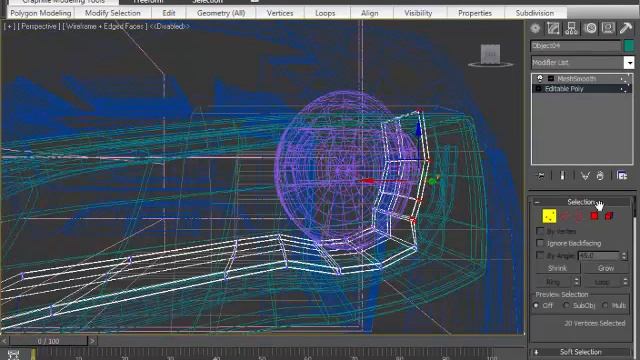This screenshot has width=640, height=360.
Task: Open the Subdivision ribbon panel
Action: (535, 13)
